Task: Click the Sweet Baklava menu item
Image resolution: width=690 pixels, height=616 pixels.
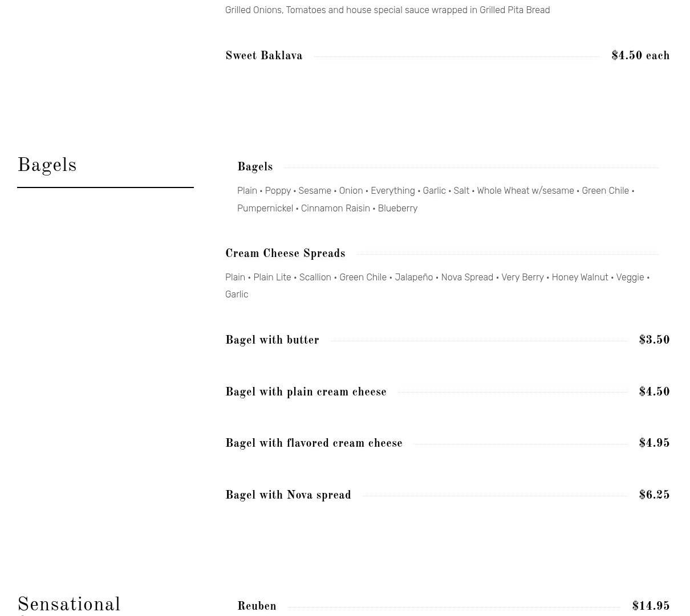Action: tap(263, 56)
